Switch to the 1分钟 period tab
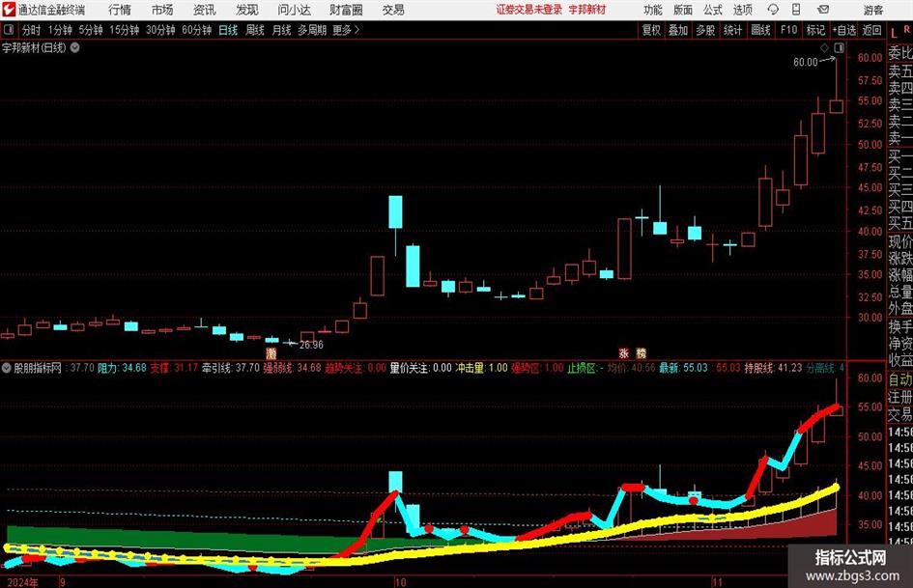 pyautogui.click(x=60, y=30)
